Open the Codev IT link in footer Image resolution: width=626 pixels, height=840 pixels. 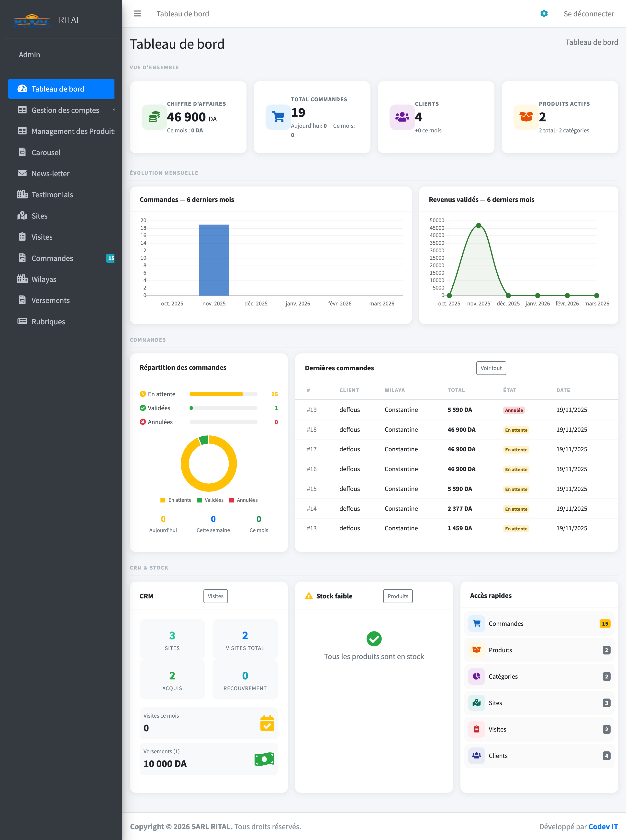pyautogui.click(x=603, y=826)
